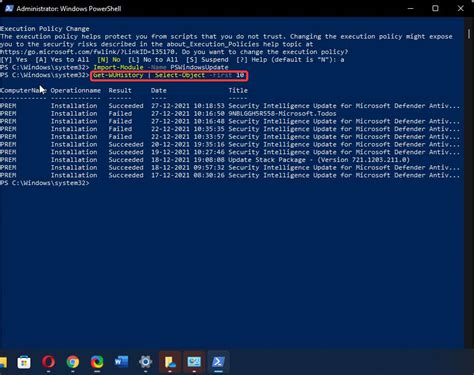Open Google Chrome from the taskbar
Image resolution: width=474 pixels, height=375 pixels.
73,362
